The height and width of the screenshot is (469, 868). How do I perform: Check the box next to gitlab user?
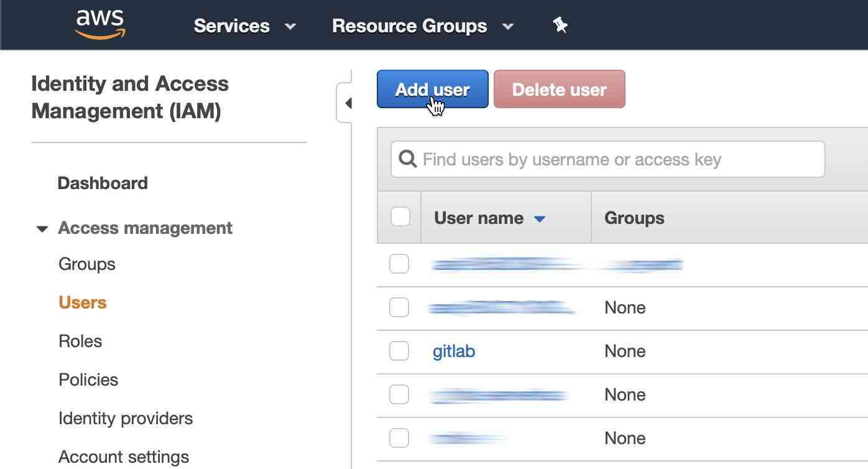(x=399, y=351)
